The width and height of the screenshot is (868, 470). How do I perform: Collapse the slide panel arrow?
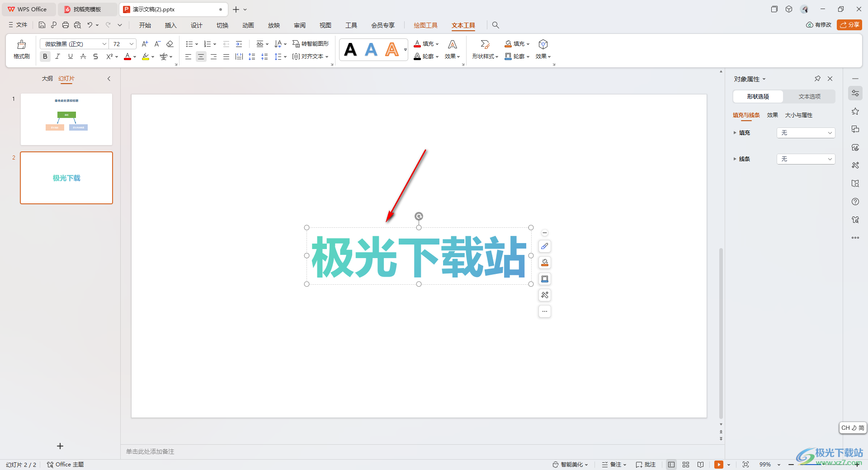coord(109,79)
